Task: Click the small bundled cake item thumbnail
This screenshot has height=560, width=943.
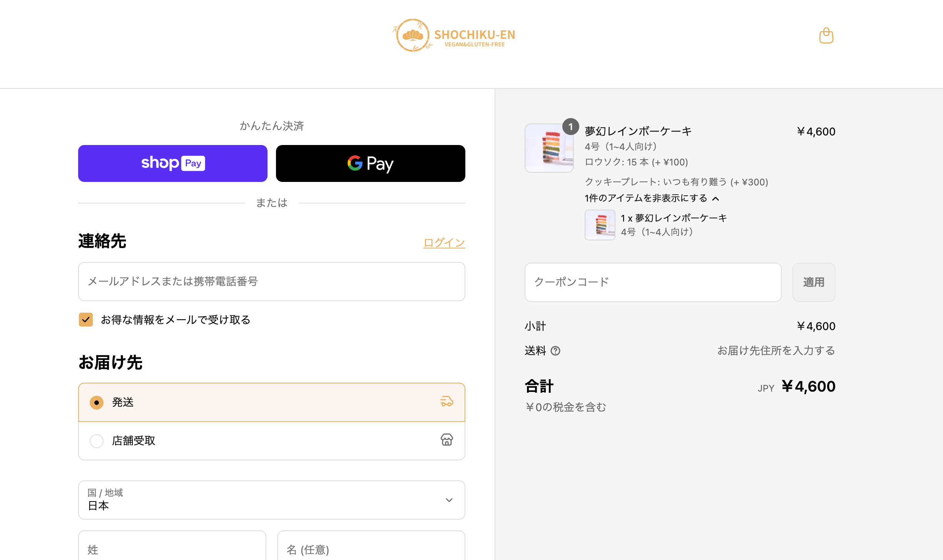Action: pyautogui.click(x=600, y=225)
